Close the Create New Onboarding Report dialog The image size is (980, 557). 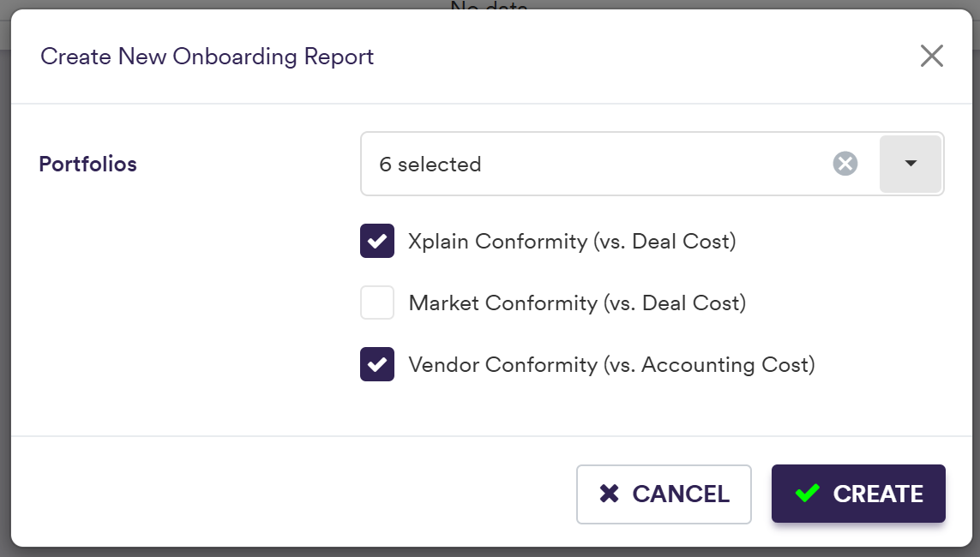[x=931, y=57]
